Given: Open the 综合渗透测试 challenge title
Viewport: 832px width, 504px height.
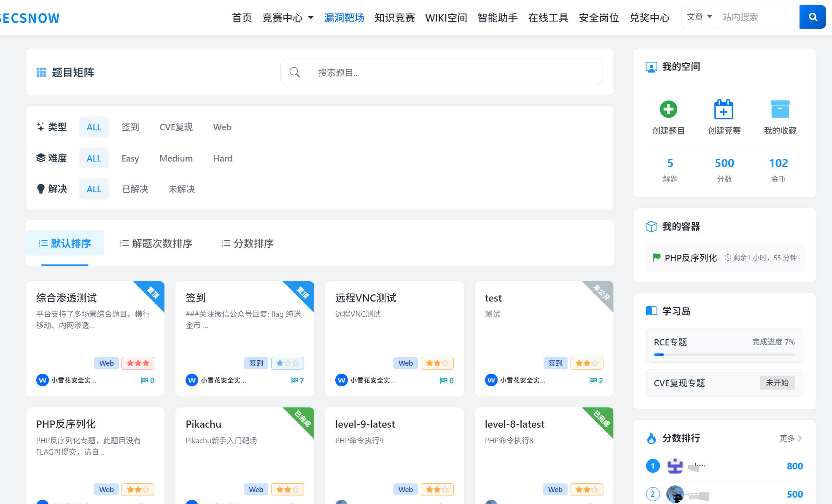Looking at the screenshot, I should [x=66, y=298].
